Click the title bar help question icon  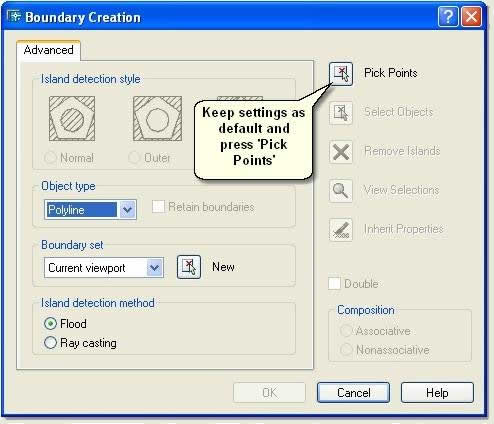[448, 16]
